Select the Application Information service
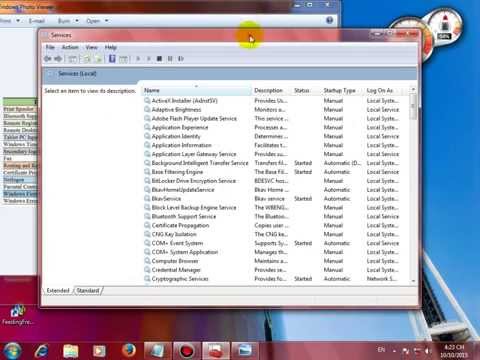The image size is (480, 360). [272, 145]
